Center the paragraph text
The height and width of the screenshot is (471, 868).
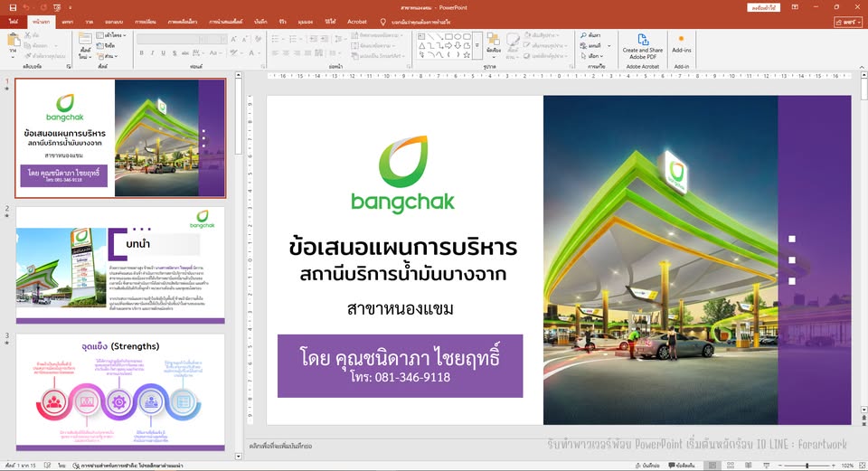tap(287, 53)
